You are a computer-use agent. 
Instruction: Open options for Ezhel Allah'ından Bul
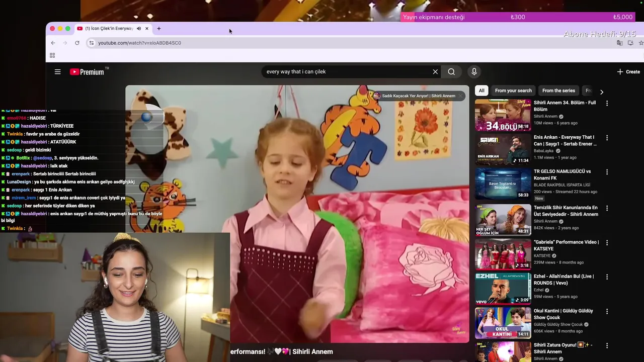pos(607,277)
